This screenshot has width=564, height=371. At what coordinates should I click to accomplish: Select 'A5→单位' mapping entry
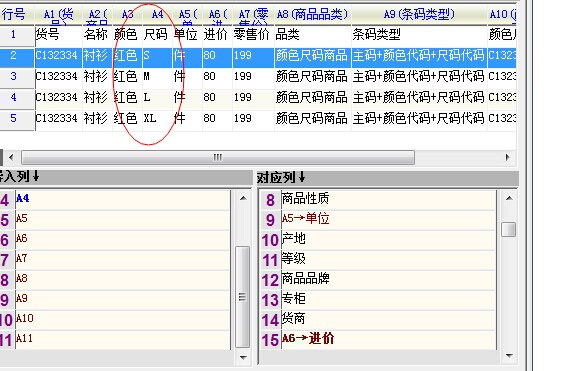point(388,220)
